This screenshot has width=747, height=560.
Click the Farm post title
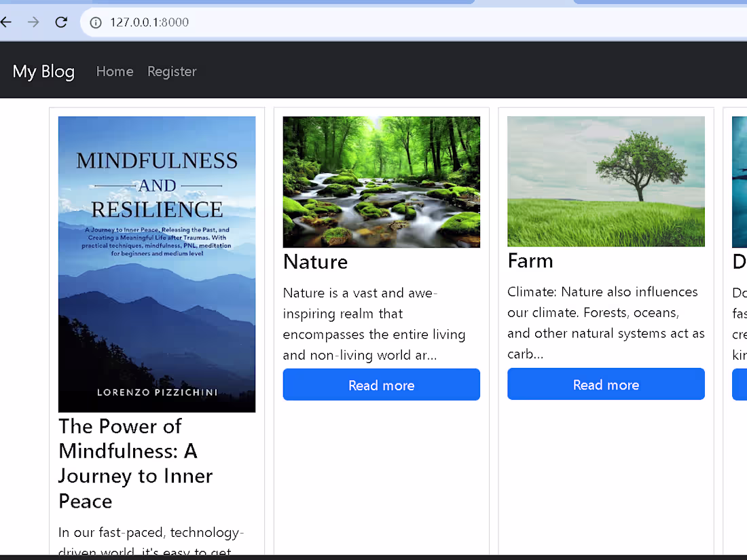(530, 261)
